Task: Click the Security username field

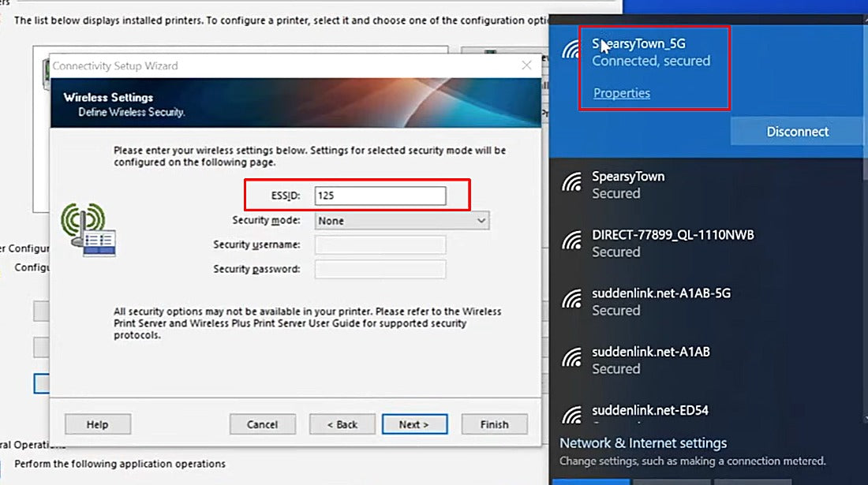Action: (380, 244)
